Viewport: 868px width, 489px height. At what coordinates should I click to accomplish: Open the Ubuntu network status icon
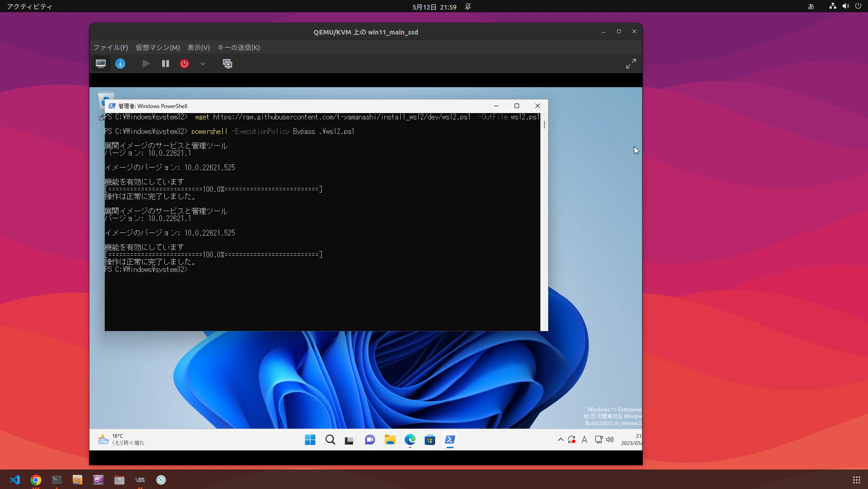click(833, 6)
